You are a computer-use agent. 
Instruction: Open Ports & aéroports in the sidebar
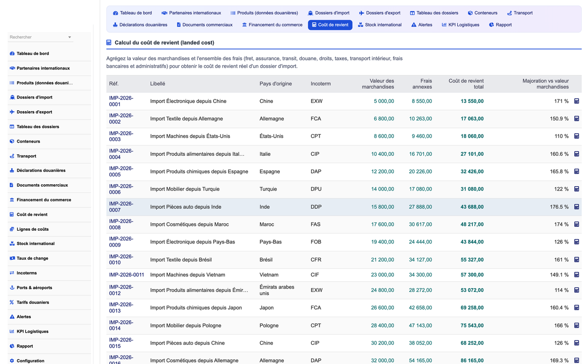pyautogui.click(x=49, y=288)
